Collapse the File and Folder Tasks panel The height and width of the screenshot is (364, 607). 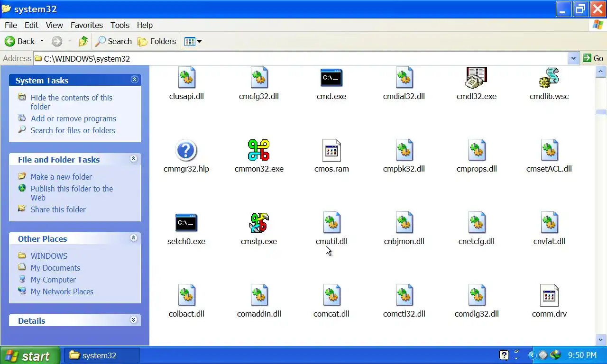(x=134, y=159)
